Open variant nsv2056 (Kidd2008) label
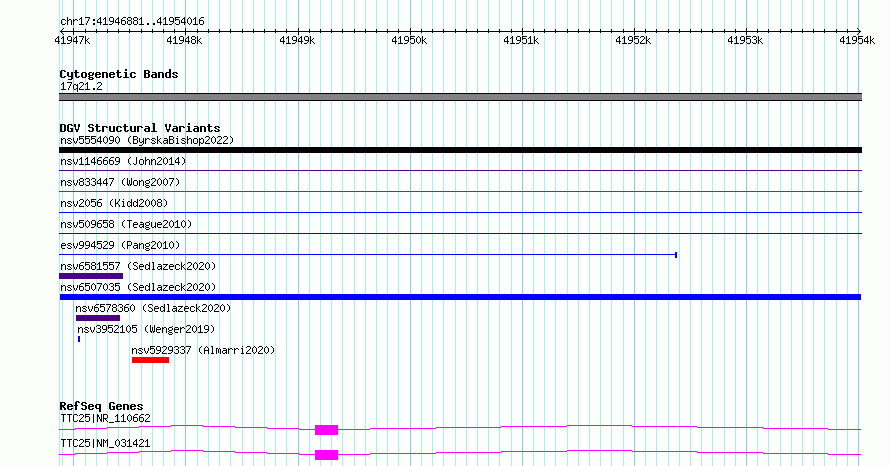 (114, 203)
